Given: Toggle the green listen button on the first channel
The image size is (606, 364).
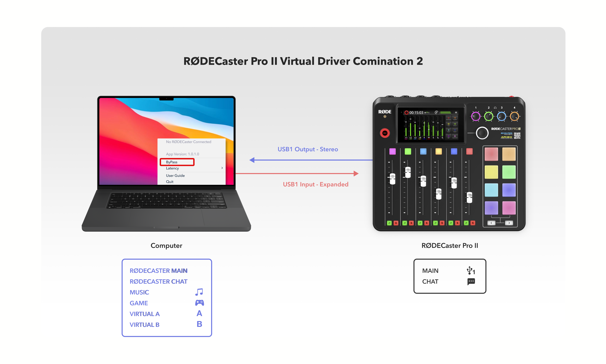Looking at the screenshot, I should [389, 223].
